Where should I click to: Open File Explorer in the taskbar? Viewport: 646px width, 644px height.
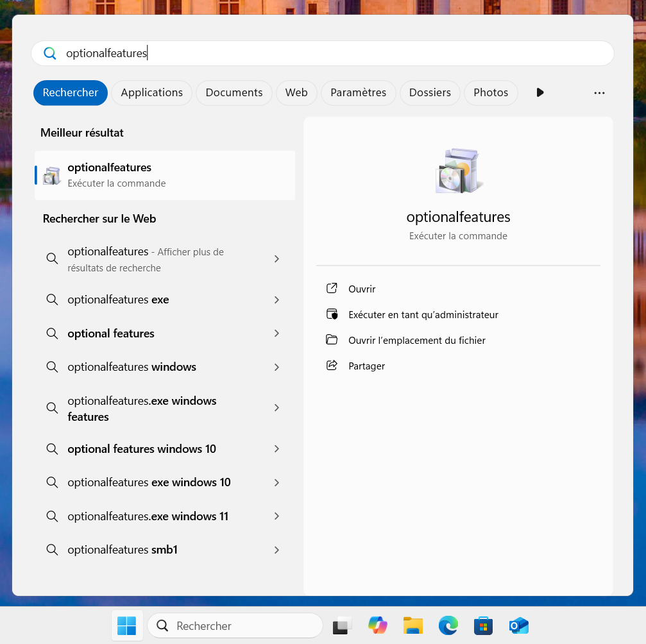(412, 625)
